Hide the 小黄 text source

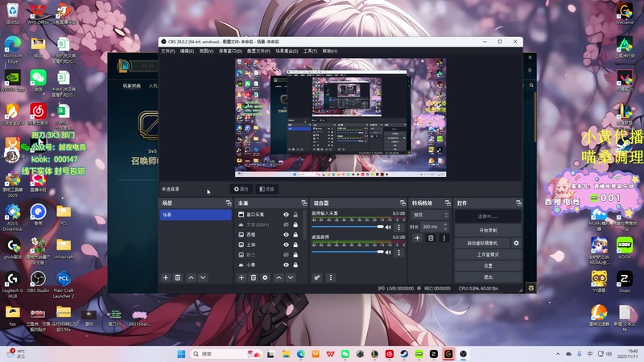(287, 265)
